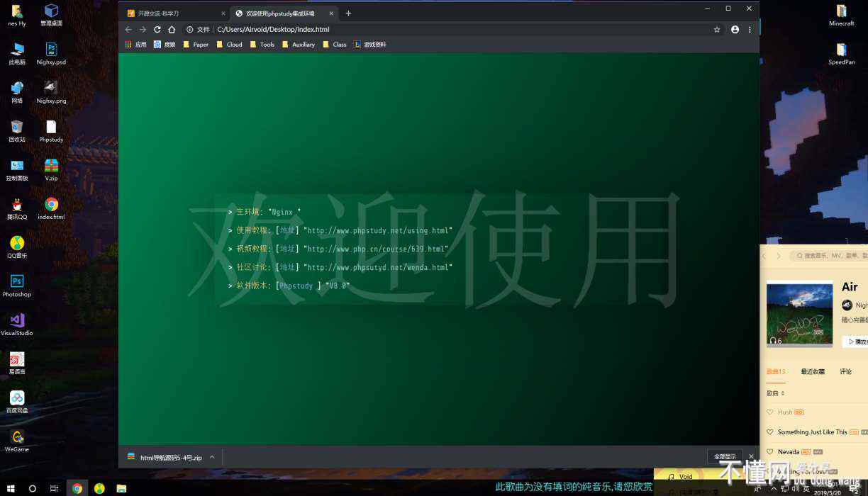Open the Class bookmark folder
Image resolution: width=868 pixels, height=496 pixels.
click(334, 45)
